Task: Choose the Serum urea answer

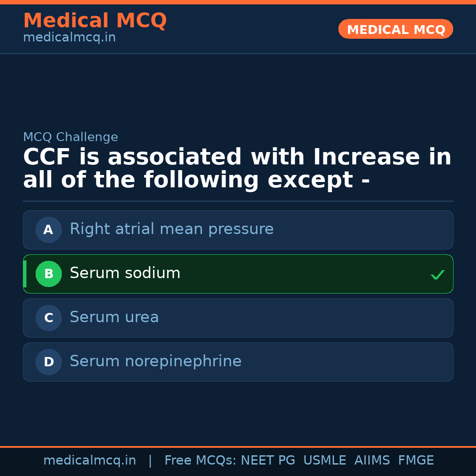Action: (114, 317)
